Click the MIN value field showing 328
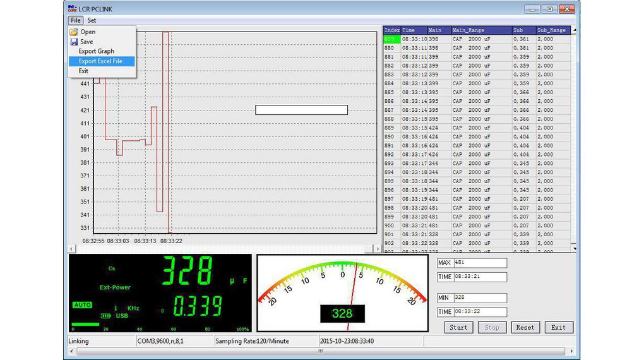The width and height of the screenshot is (644, 360). click(x=479, y=298)
